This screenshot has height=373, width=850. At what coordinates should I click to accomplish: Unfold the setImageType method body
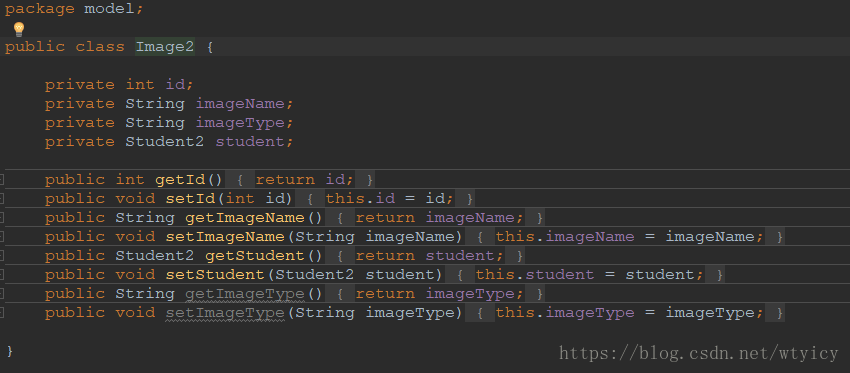pos(2,313)
